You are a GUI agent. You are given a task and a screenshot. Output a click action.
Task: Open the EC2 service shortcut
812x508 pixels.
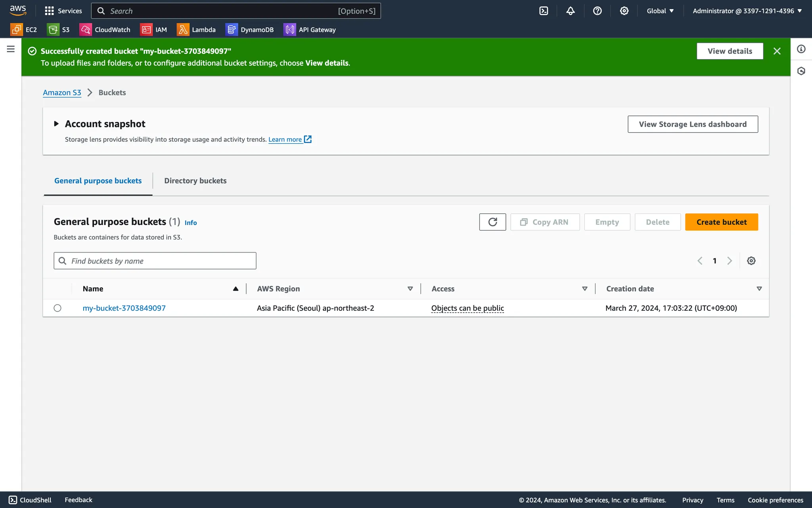[x=24, y=30]
